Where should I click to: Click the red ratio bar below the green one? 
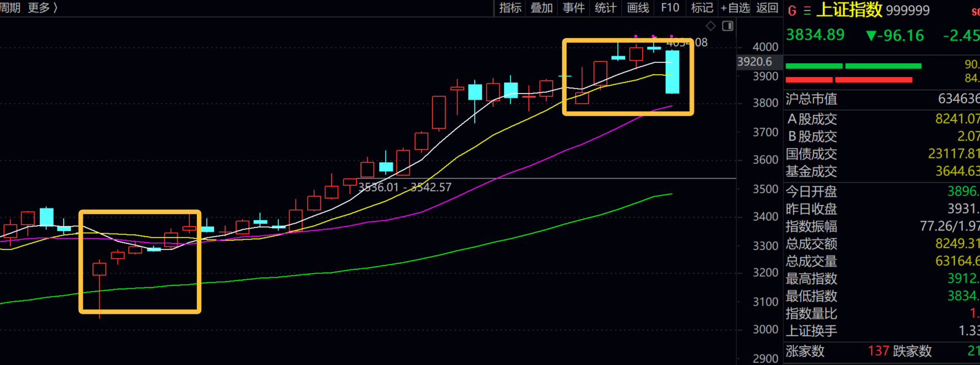(848, 79)
